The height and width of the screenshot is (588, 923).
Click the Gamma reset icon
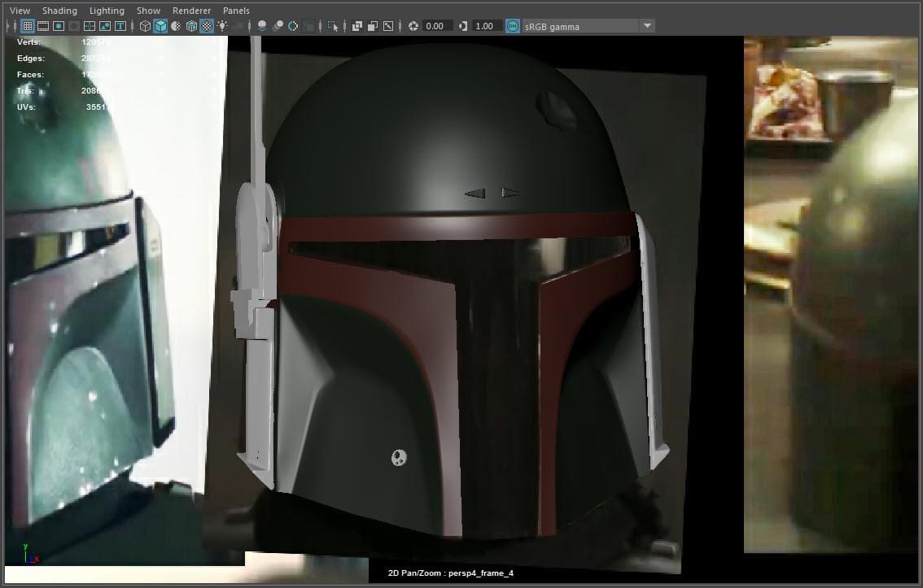pyautogui.click(x=462, y=26)
